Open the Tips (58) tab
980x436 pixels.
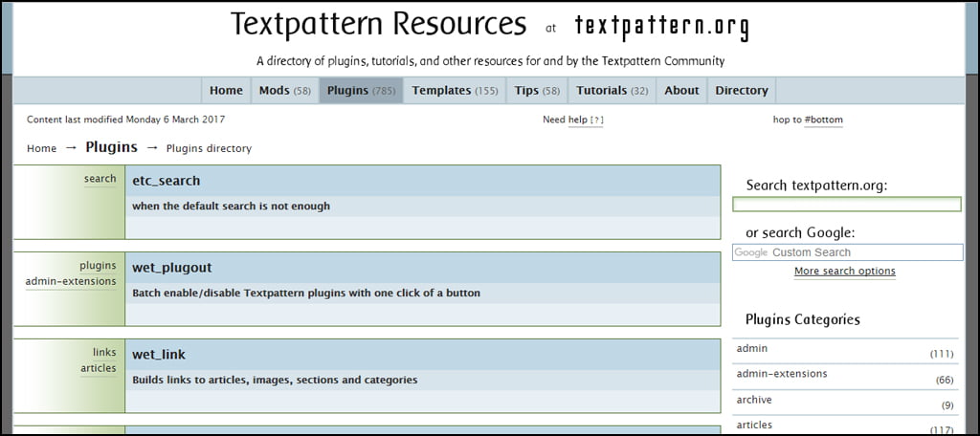click(537, 91)
